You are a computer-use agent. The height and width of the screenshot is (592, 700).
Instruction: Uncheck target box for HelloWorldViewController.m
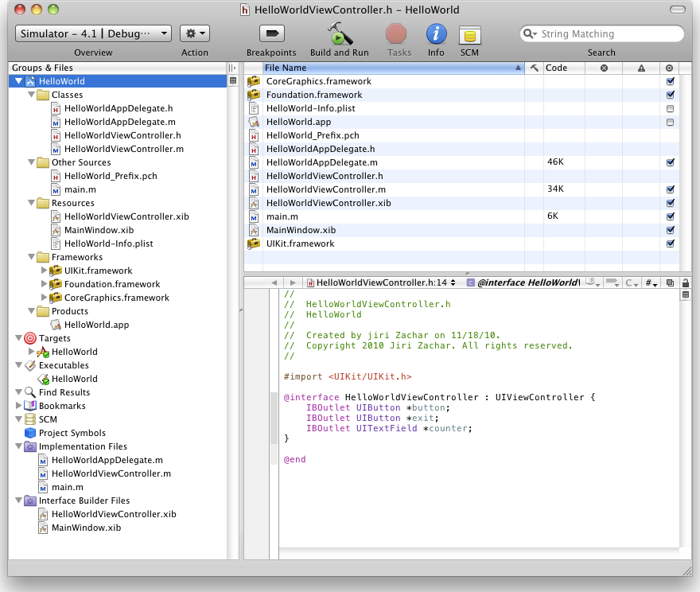pos(670,189)
